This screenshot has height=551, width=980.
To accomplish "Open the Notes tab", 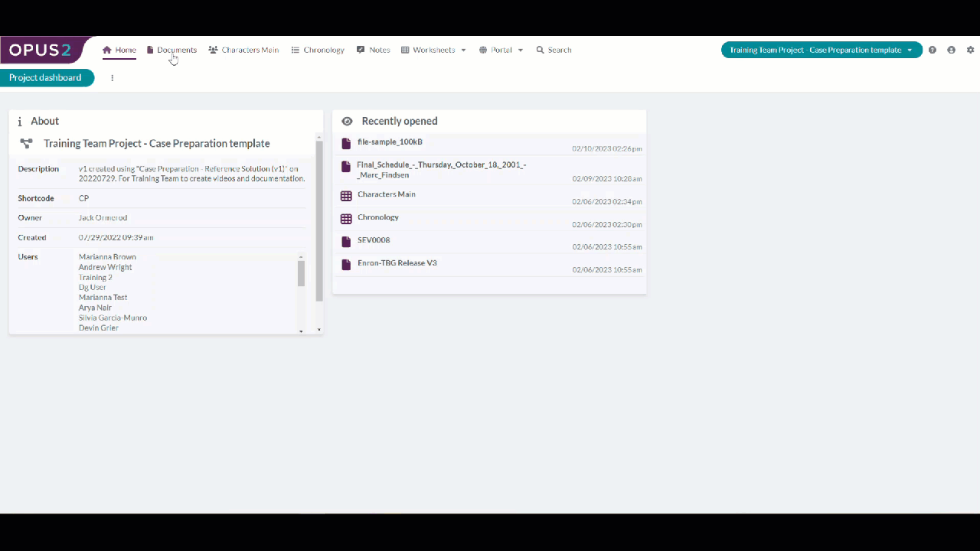I will coord(374,50).
